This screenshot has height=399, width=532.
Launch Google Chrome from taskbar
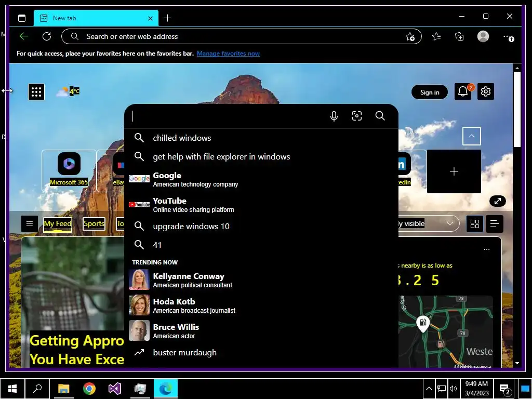coord(89,389)
